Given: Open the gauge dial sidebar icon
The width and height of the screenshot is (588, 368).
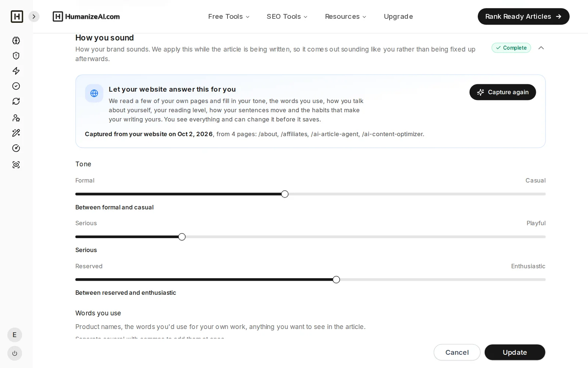Looking at the screenshot, I should pos(16,148).
